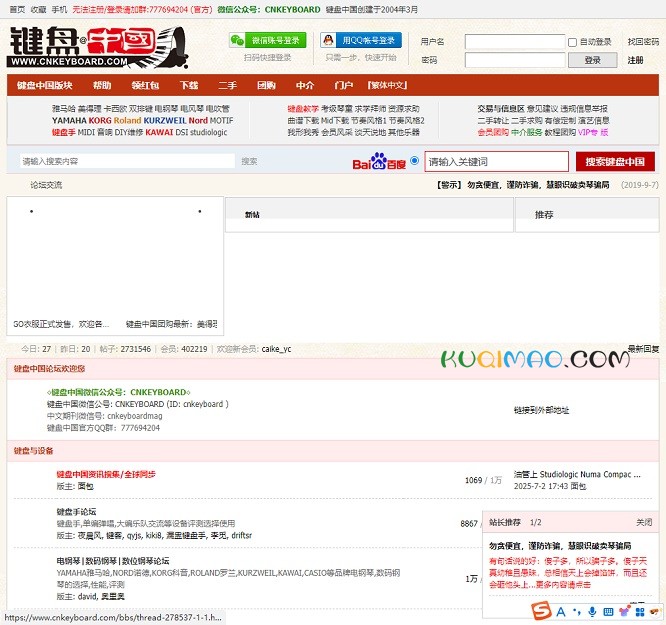
Task: Click the 曲谱下载 link
Action: (303, 121)
